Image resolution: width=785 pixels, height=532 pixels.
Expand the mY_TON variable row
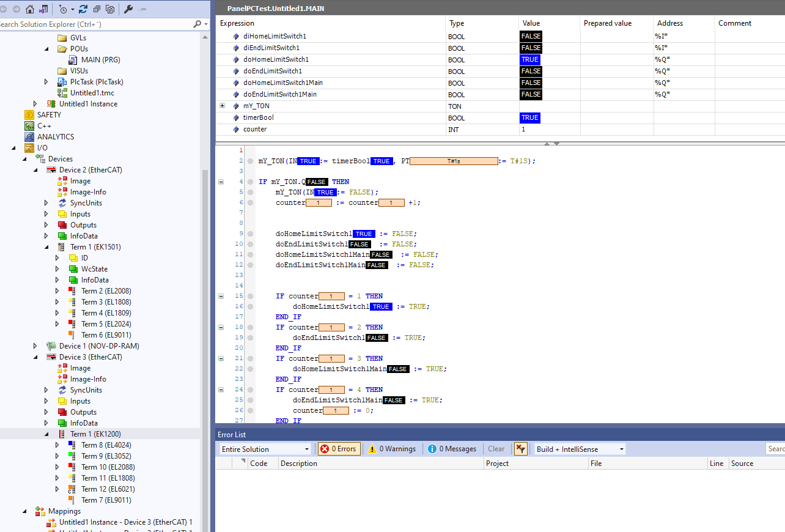point(222,105)
